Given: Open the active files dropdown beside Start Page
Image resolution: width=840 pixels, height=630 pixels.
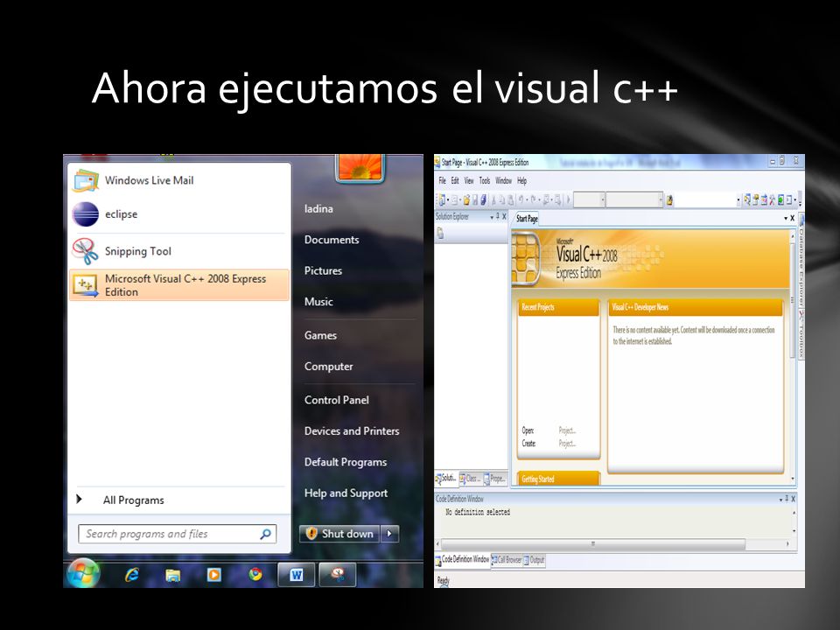Looking at the screenshot, I should [786, 218].
